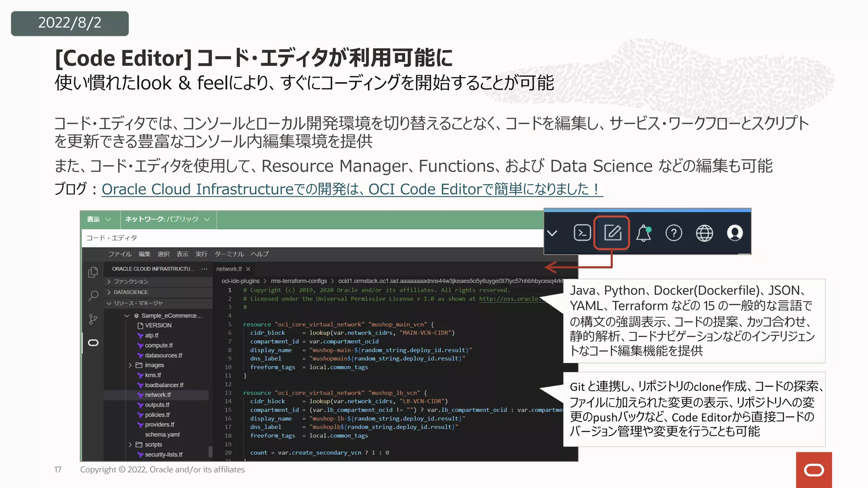Image resolution: width=868 pixels, height=488 pixels.
Task: Open the user profile avatar icon
Action: click(x=734, y=233)
